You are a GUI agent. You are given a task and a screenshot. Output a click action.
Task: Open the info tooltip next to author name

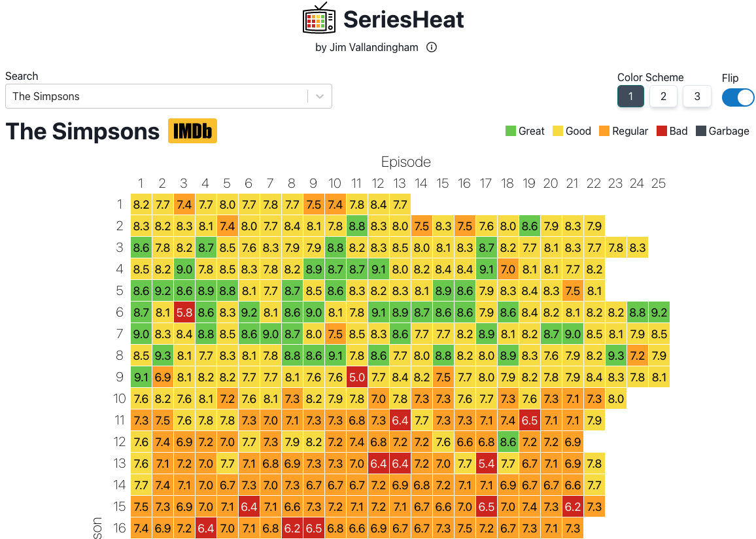coord(431,47)
